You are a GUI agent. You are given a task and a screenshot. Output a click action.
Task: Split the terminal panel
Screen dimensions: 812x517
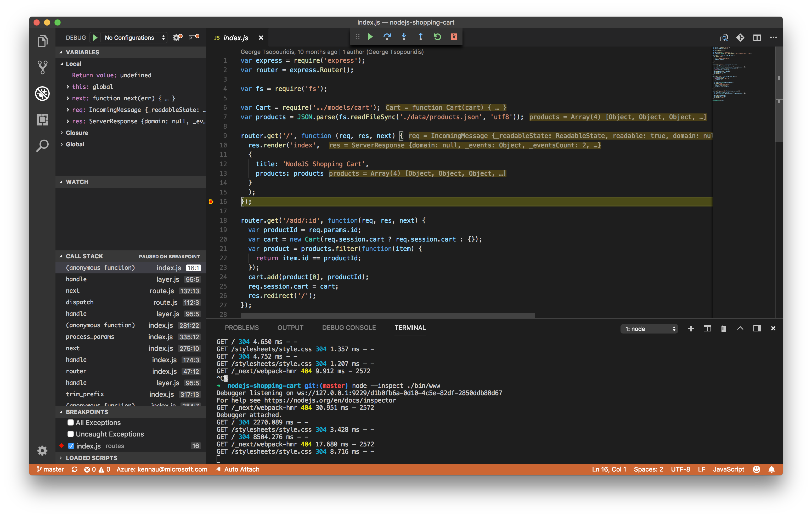[x=707, y=328]
